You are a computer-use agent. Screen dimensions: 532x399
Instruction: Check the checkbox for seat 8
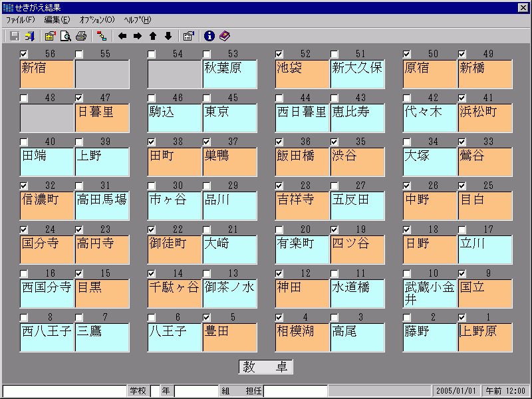click(x=24, y=318)
